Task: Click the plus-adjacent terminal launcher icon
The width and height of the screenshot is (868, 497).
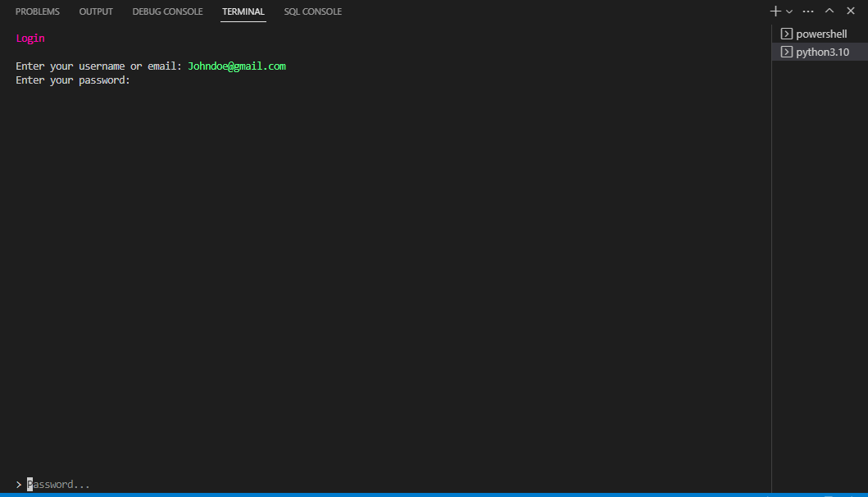Action: tap(774, 11)
